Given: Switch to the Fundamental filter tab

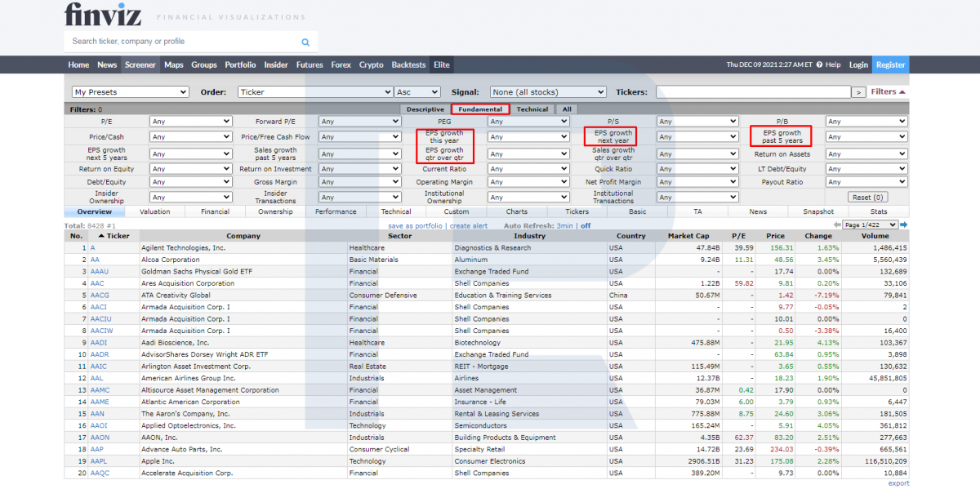Looking at the screenshot, I should coord(480,109).
